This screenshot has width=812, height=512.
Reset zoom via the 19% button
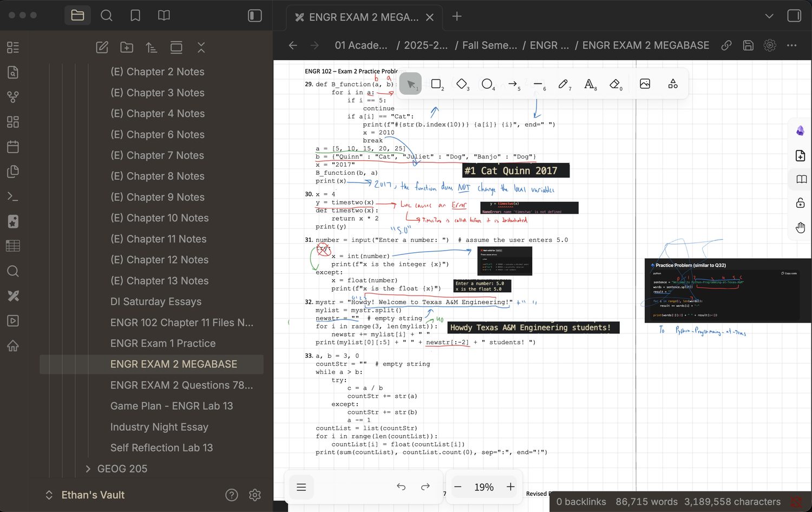point(484,487)
